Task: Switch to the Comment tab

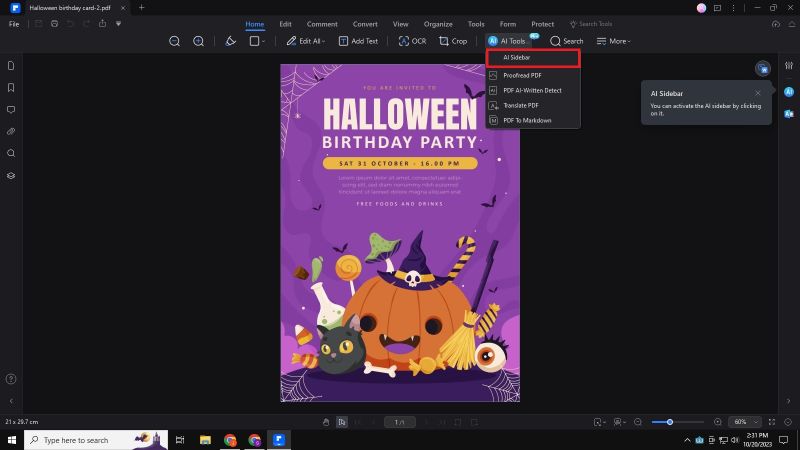Action: pos(322,24)
